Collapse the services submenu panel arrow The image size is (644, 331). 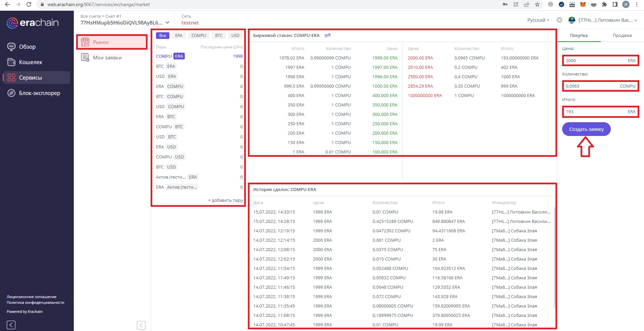tap(141, 325)
